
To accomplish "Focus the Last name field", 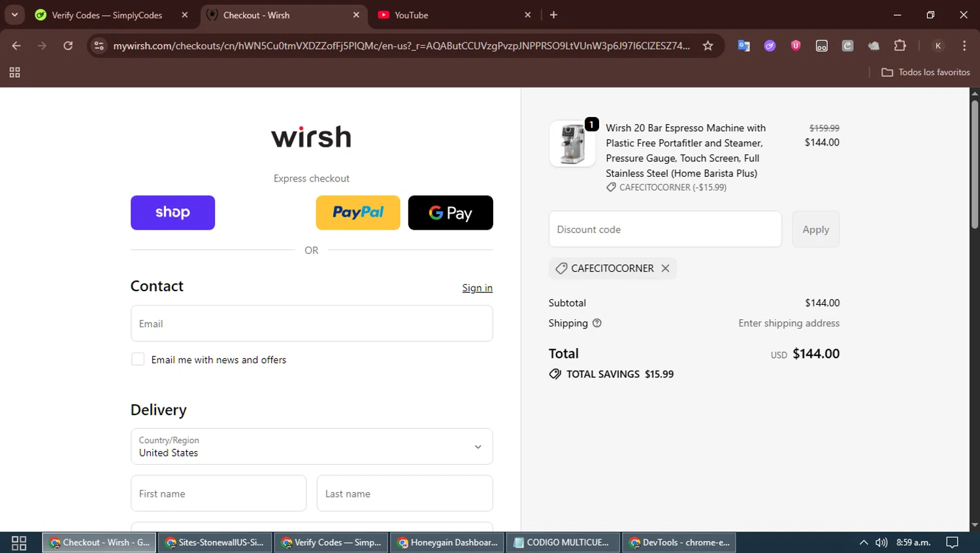I will 405,494.
